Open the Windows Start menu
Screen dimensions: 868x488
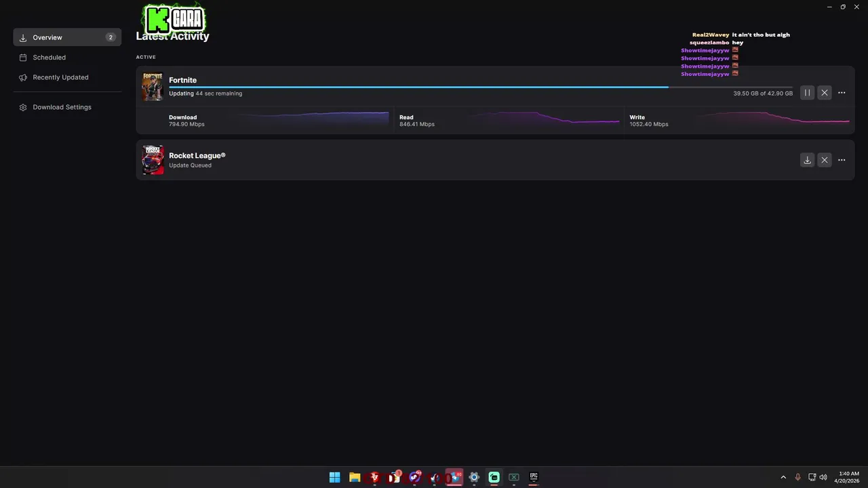[x=334, y=477]
